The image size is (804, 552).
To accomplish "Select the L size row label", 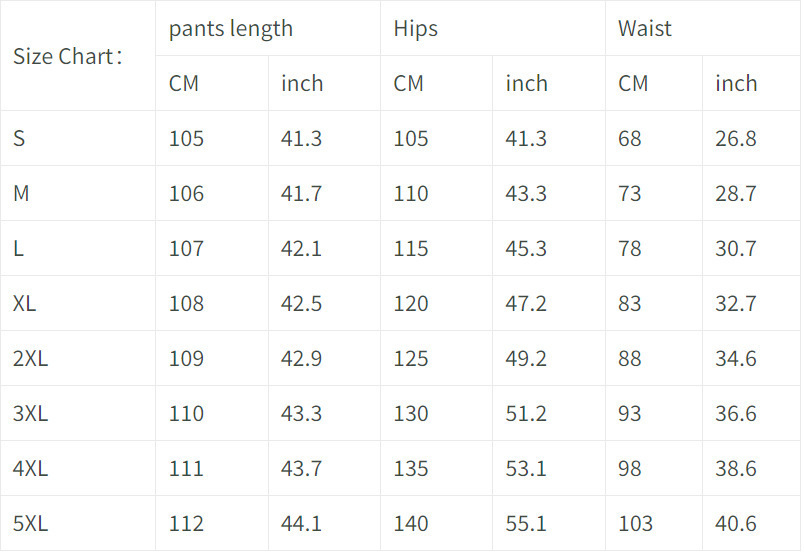I will pyautogui.click(x=19, y=248).
